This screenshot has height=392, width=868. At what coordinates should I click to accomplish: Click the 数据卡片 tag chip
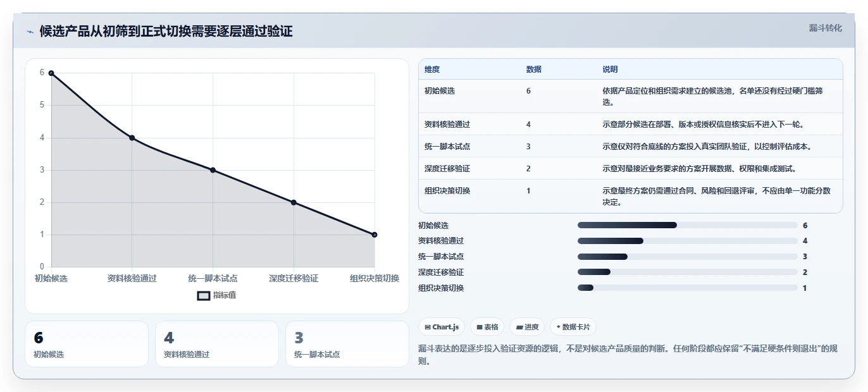pyautogui.click(x=573, y=327)
